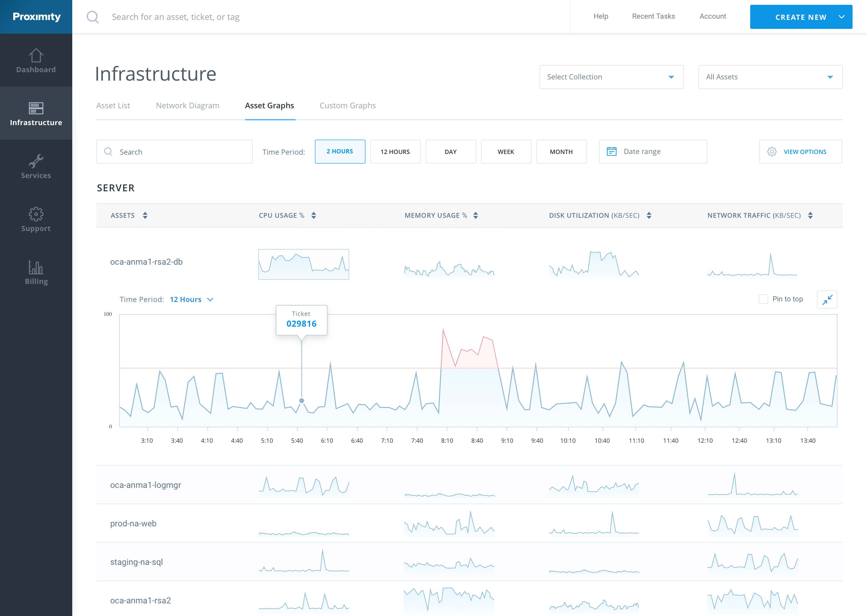Select the 2 HOURS time period

click(340, 151)
